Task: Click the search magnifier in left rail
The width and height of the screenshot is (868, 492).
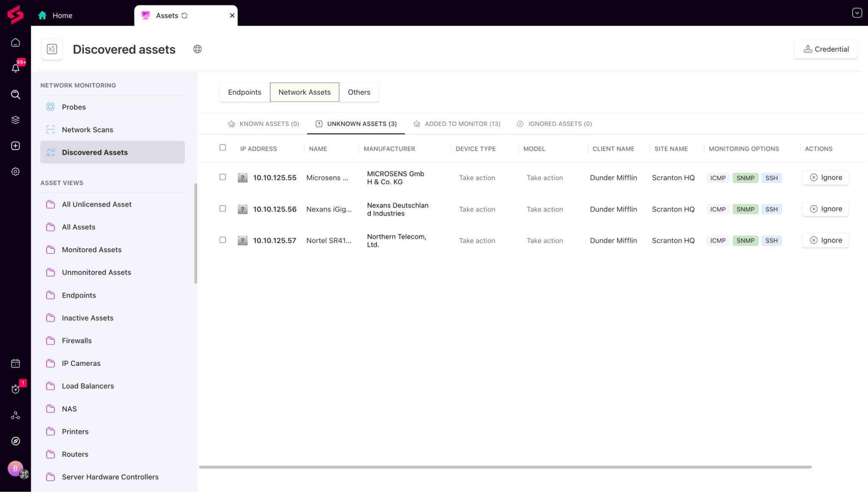Action: [16, 95]
